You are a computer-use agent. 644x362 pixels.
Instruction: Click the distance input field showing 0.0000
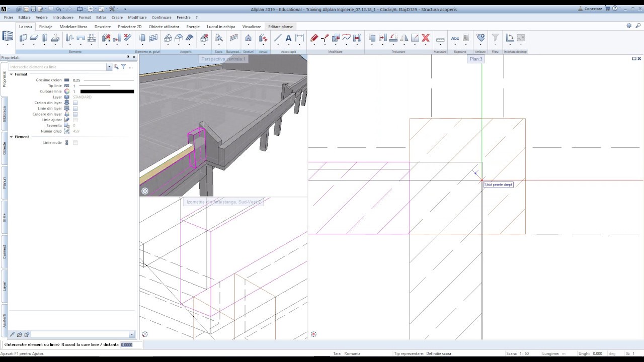coord(131,344)
